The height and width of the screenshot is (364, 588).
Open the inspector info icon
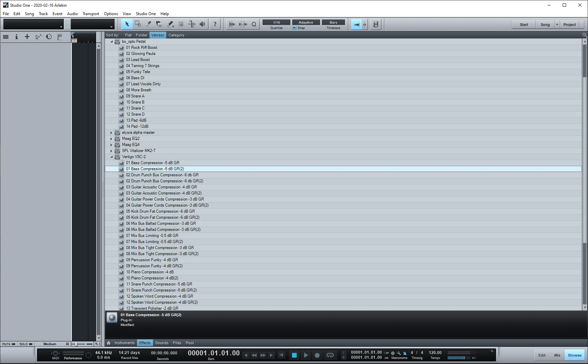click(16, 37)
